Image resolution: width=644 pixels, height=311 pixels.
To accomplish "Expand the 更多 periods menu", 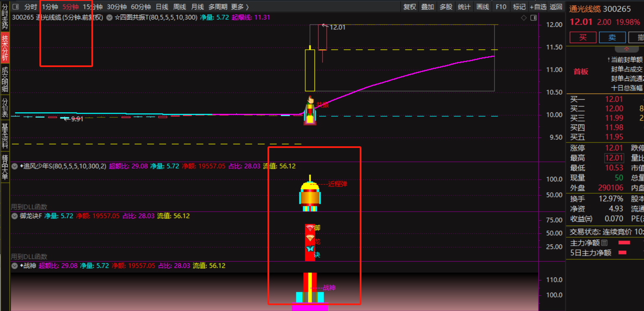I will [x=240, y=7].
